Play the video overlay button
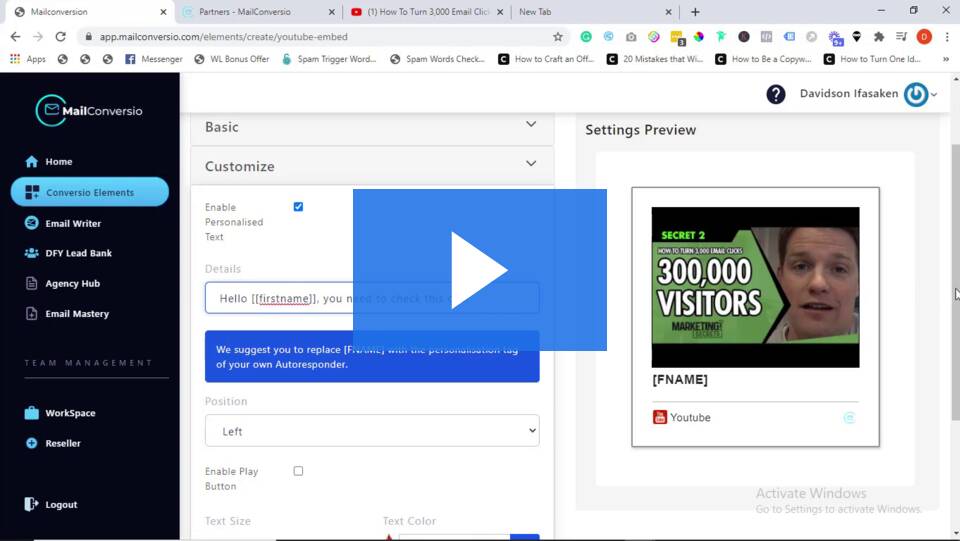 [x=479, y=270]
